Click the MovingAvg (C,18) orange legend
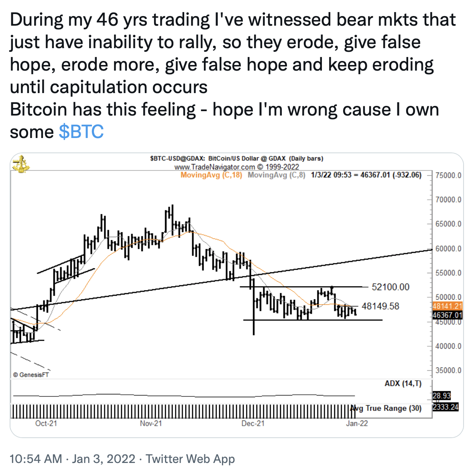The image size is (476, 475). coord(211,175)
